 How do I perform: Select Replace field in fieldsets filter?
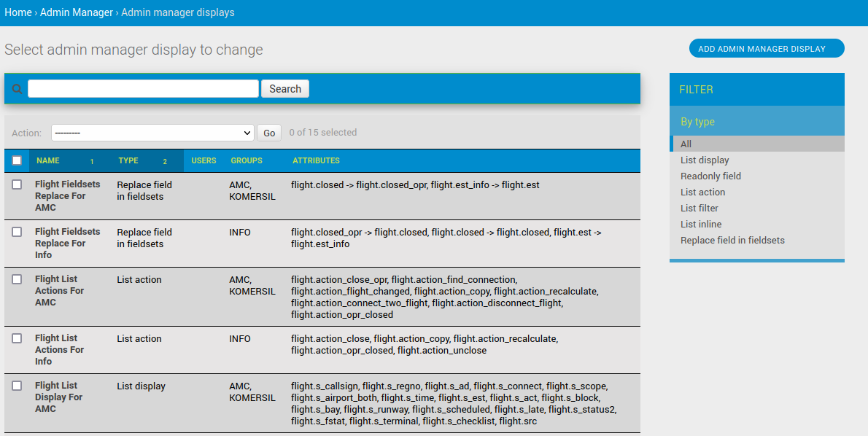pos(732,241)
